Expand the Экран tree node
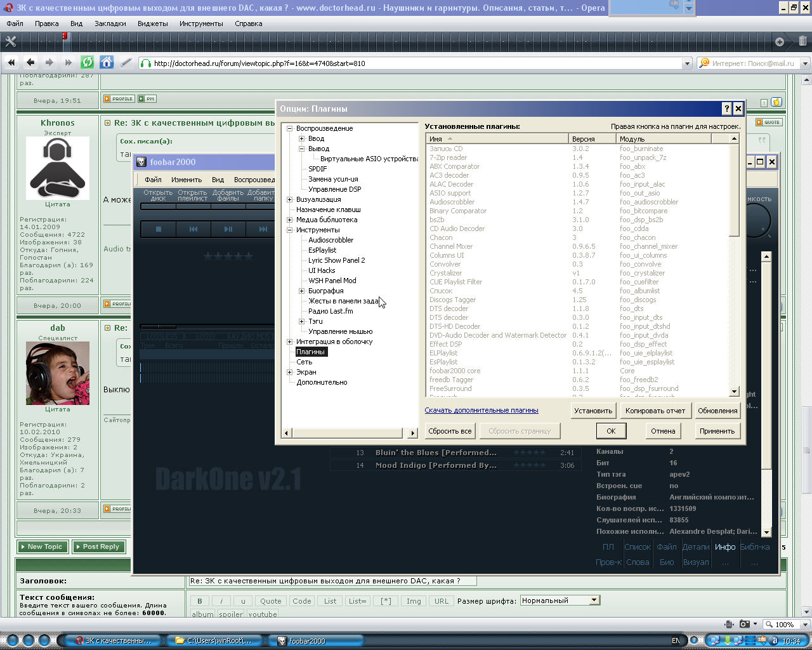This screenshot has width=812, height=650. coord(289,372)
